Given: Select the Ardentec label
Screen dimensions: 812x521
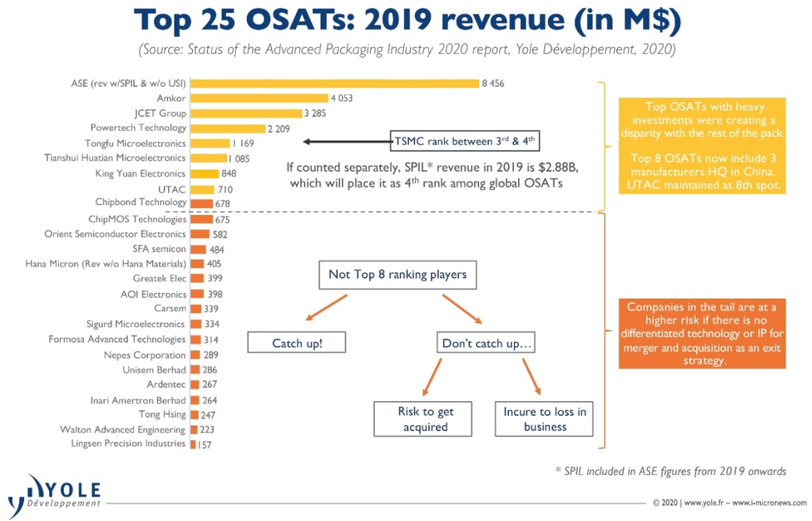Looking at the screenshot, I should (165, 385).
